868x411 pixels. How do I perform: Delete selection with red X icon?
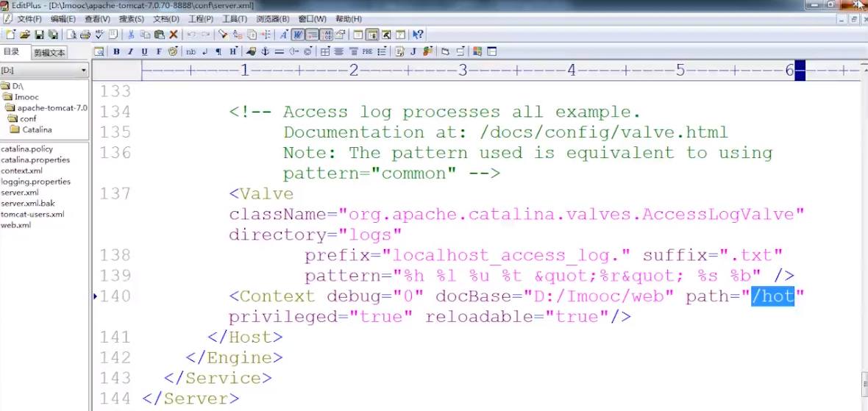[174, 35]
